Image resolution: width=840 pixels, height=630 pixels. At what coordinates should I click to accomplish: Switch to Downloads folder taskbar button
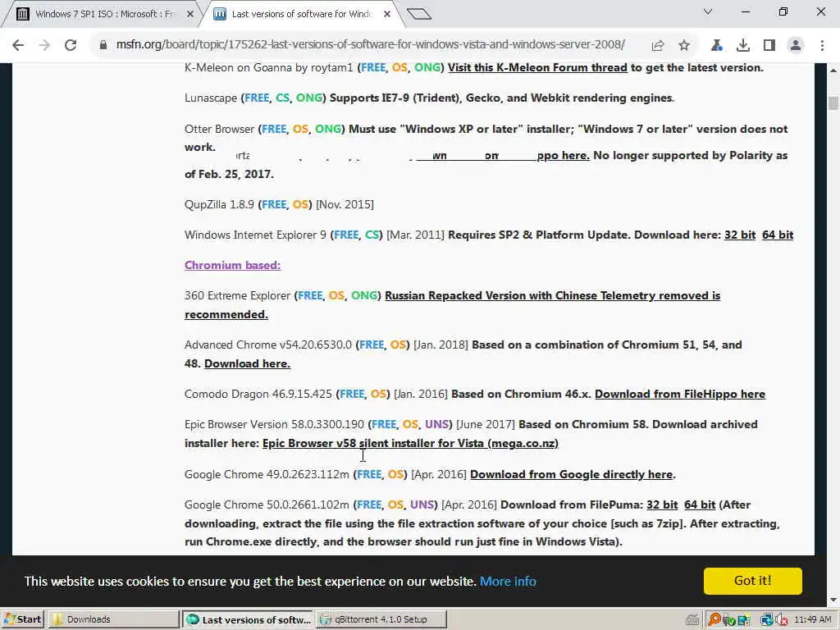point(113,619)
